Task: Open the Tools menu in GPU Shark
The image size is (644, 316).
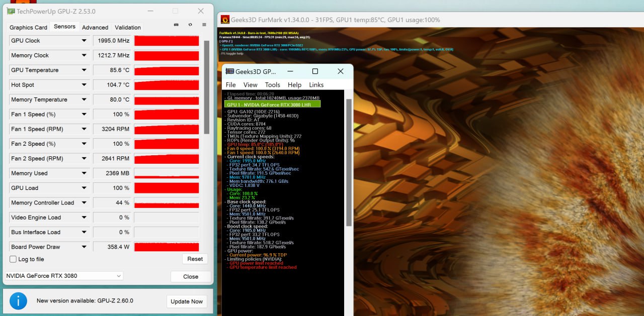Action: click(272, 85)
